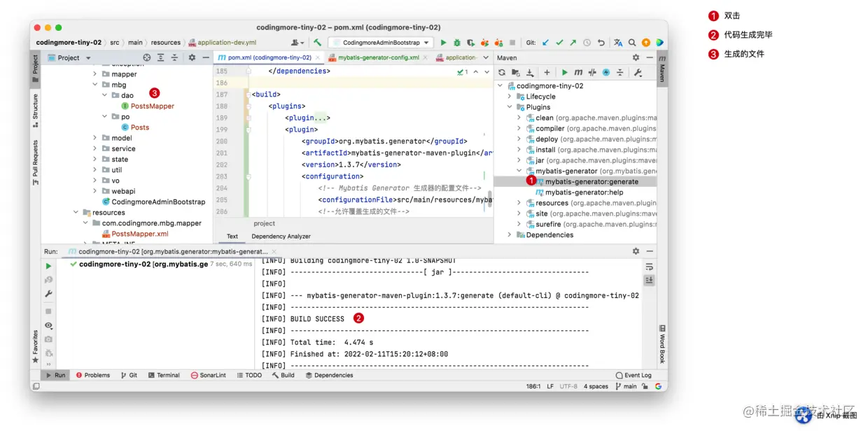Viewport: 868px width, 431px height.
Task: Expand the Maven Dependencies node
Action: 510,235
